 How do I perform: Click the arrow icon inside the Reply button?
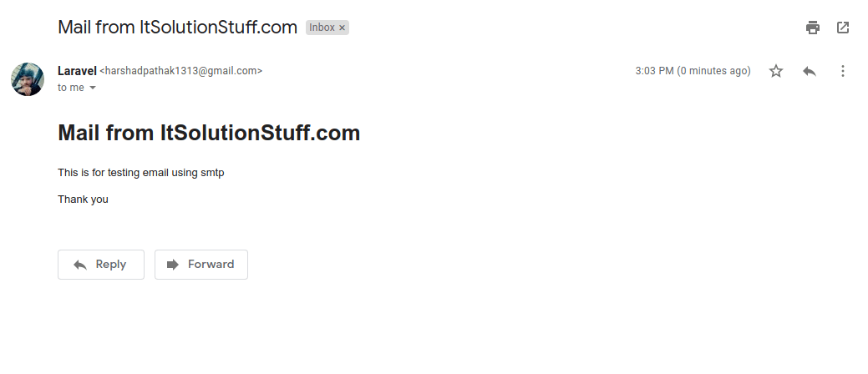pyautogui.click(x=80, y=265)
